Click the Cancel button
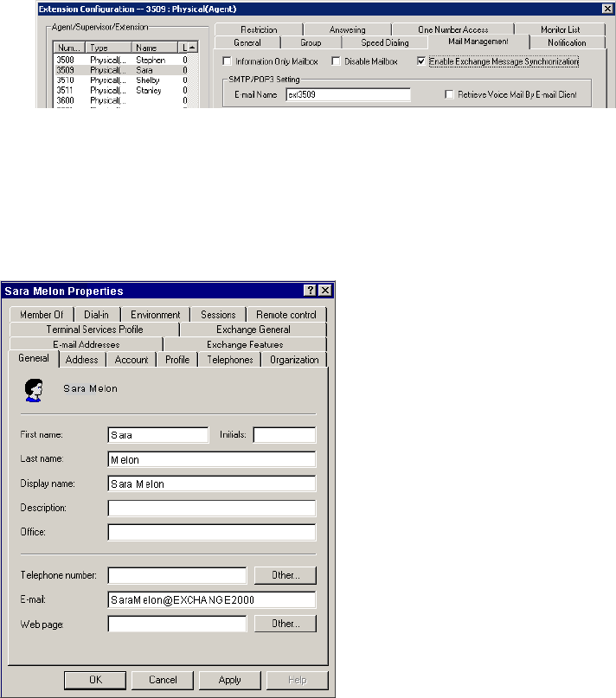 coord(163,680)
